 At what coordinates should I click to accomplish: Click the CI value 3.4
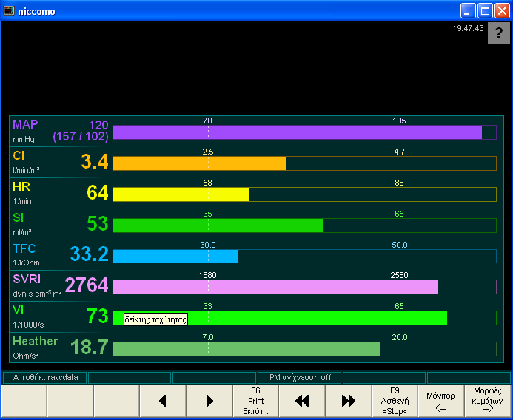[x=95, y=161]
